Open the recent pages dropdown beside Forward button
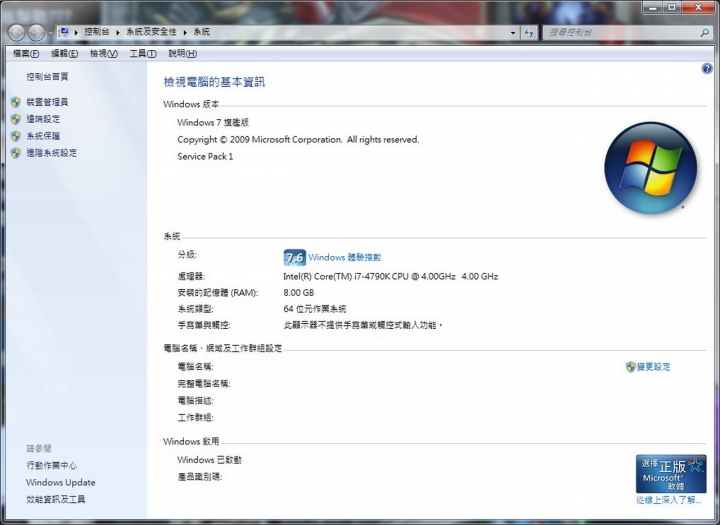 pyautogui.click(x=50, y=33)
